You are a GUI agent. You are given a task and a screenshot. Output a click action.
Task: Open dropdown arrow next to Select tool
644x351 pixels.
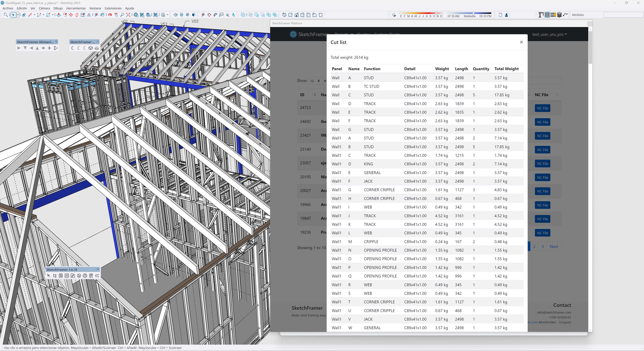pos(18,15)
